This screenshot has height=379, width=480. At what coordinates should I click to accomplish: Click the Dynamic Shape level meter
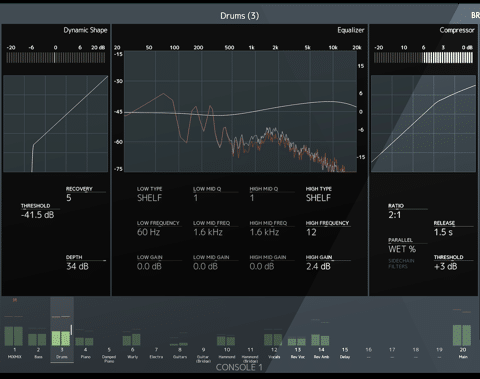click(x=55, y=58)
